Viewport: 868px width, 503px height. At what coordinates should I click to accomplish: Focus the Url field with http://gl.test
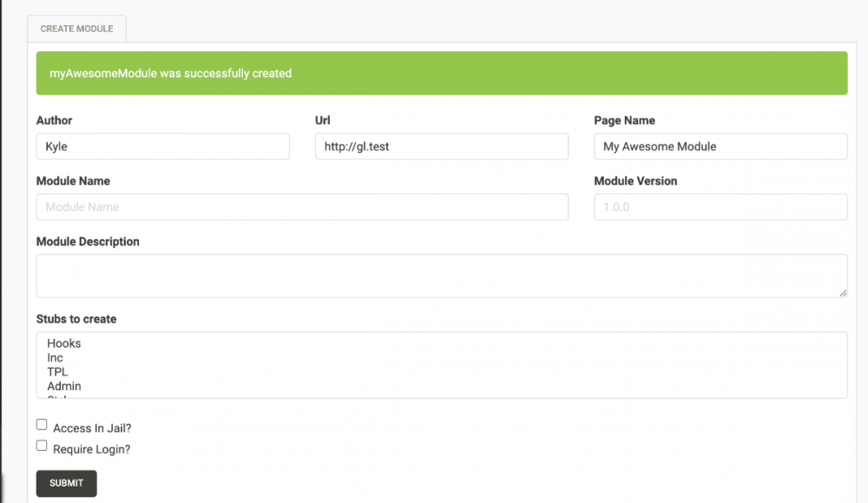(x=441, y=147)
